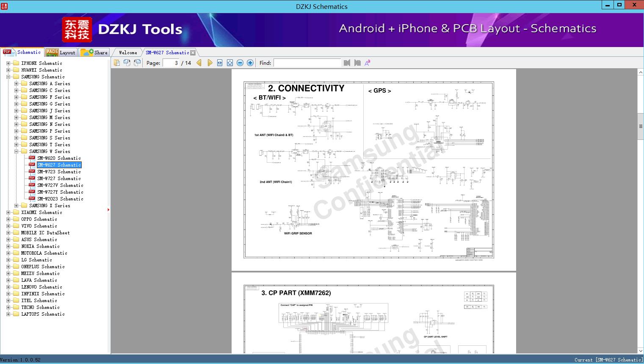Viewport: 644px width, 364px height.
Task: Switch to the Welcome document tab
Action: point(128,53)
